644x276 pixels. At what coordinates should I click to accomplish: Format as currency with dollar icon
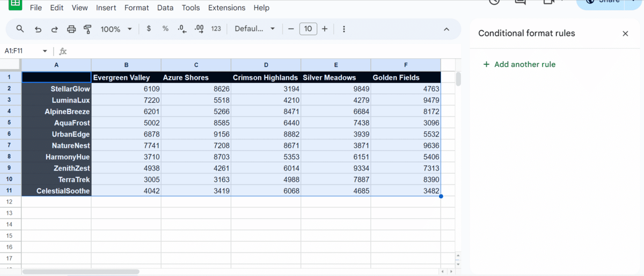pos(149,29)
